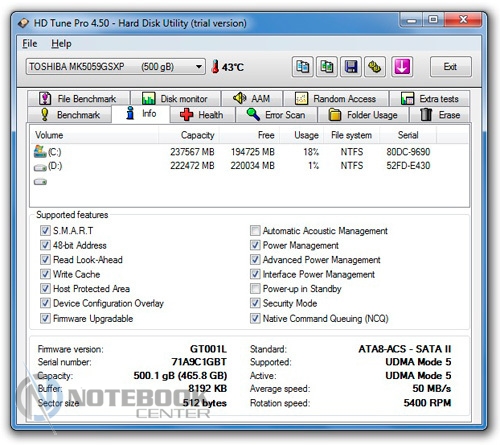Open the Health tab

pyautogui.click(x=202, y=115)
